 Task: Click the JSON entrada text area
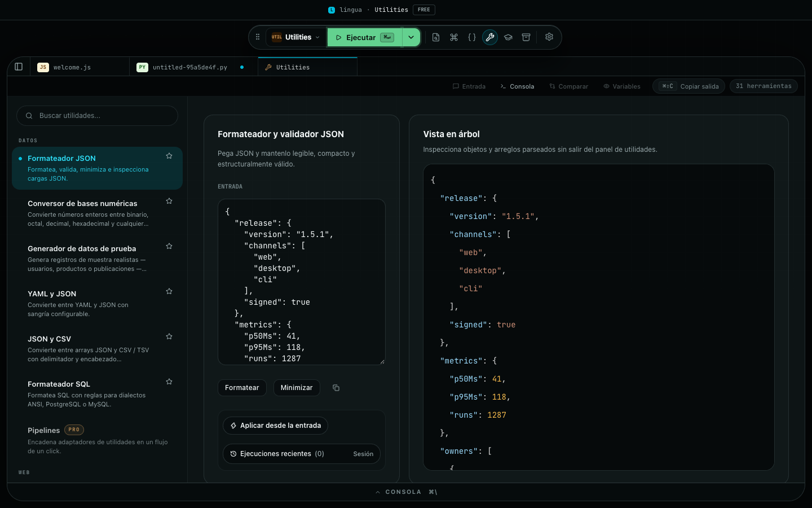[x=302, y=282]
